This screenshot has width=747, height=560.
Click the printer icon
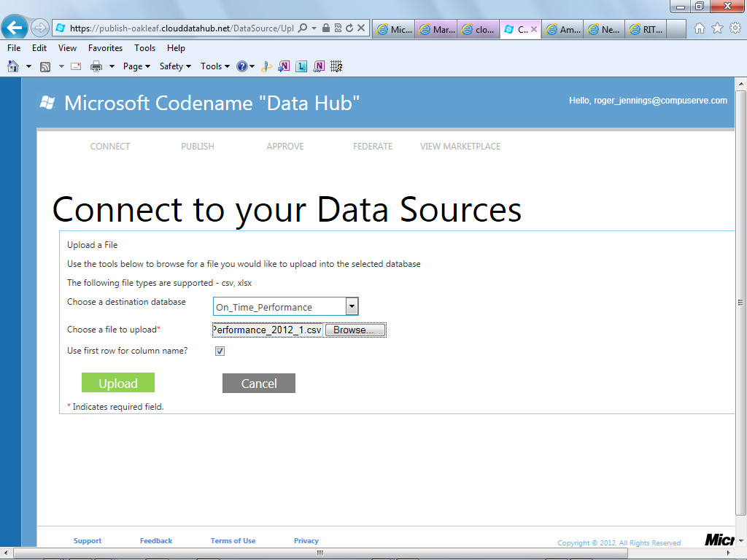point(96,66)
